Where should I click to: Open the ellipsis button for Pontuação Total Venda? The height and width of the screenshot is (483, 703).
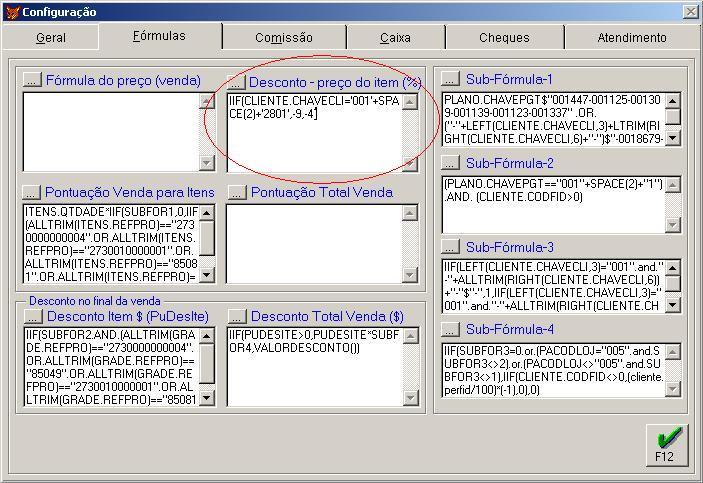click(x=237, y=192)
